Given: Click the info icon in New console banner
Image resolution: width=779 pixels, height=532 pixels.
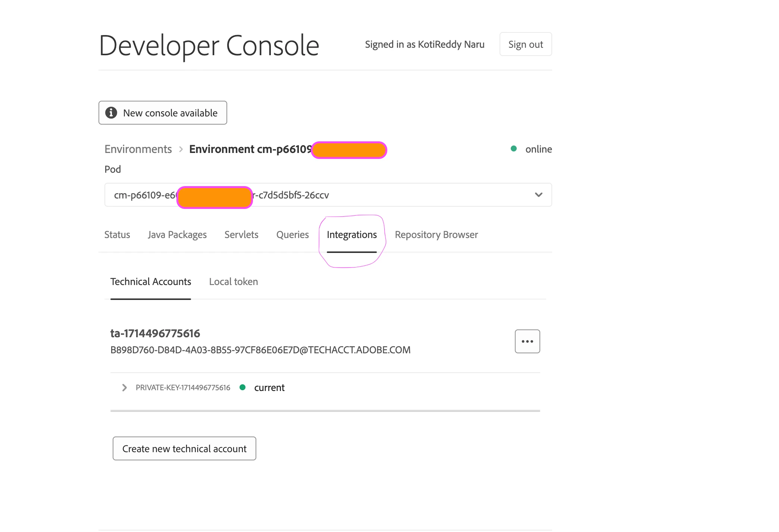Looking at the screenshot, I should (x=111, y=113).
